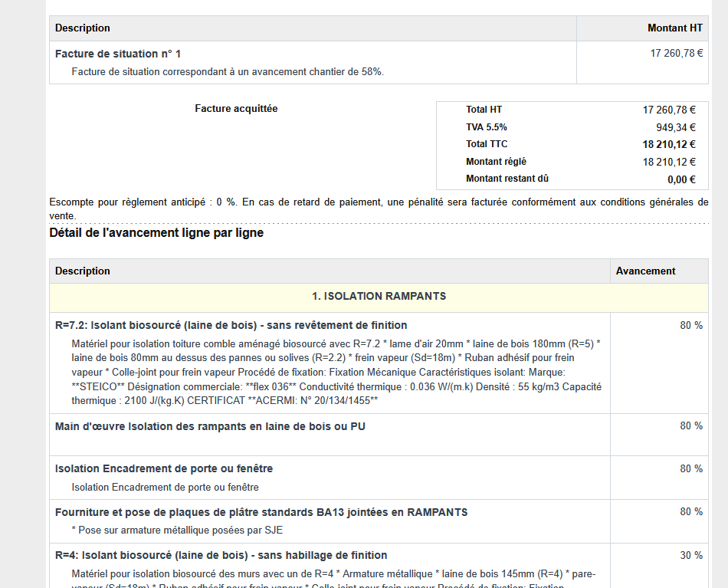Select the 1. ISOLATION RAMPANTS section row
This screenshot has height=588, width=728.
[379, 297]
